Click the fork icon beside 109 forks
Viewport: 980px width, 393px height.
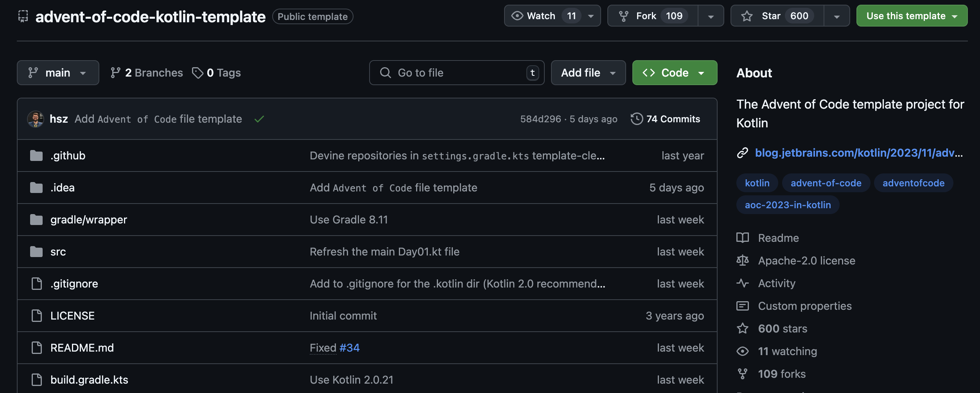click(742, 374)
